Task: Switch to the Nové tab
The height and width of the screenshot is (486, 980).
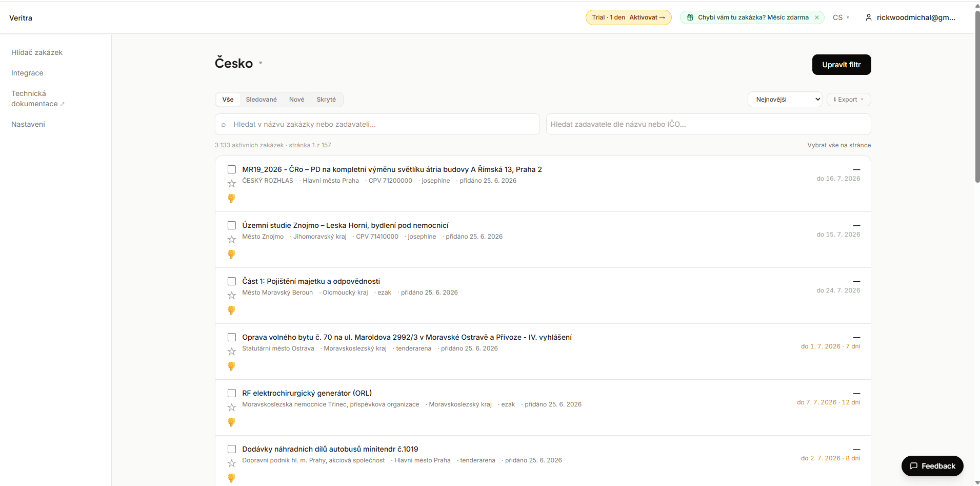Action: click(296, 100)
